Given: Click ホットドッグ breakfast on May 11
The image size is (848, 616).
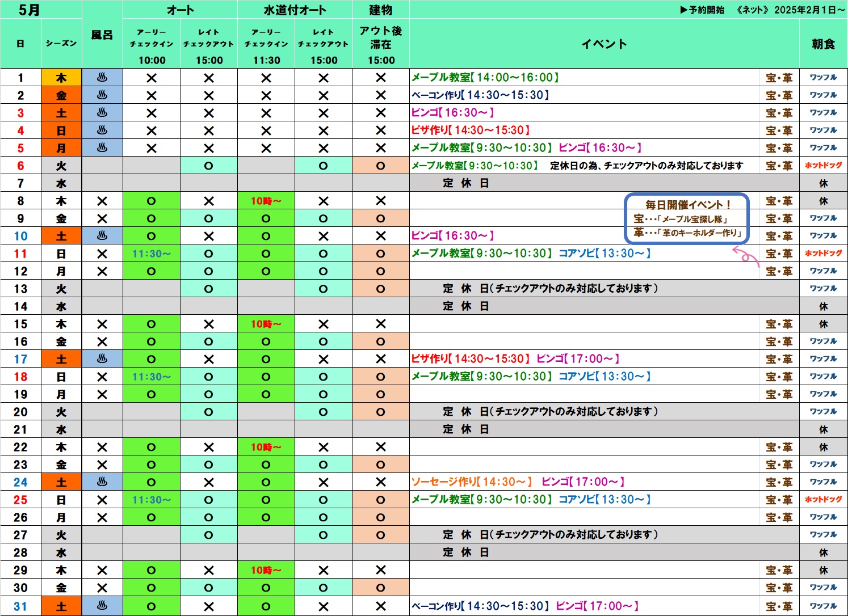Looking at the screenshot, I should [823, 253].
